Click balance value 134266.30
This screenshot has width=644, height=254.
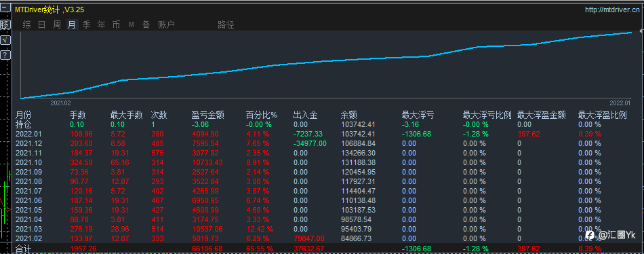point(358,153)
